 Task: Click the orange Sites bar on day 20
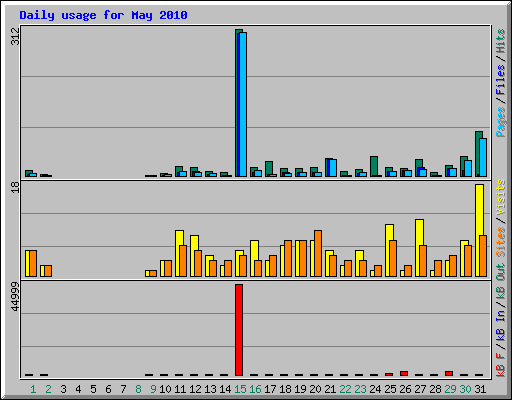click(318, 253)
